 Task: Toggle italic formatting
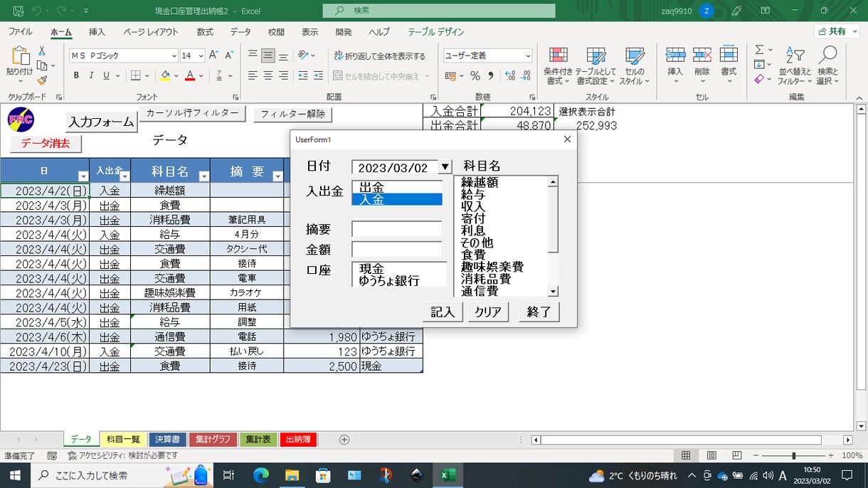(92, 75)
